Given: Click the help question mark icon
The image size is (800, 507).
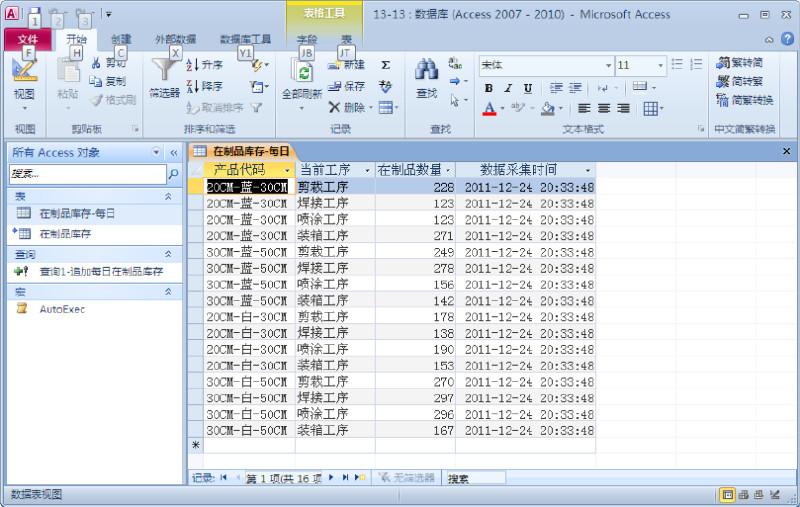Looking at the screenshot, I should click(x=787, y=39).
